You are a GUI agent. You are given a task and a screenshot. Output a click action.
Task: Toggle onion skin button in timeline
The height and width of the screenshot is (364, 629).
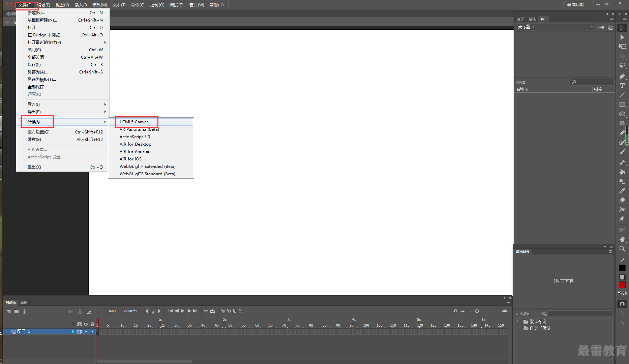point(222,311)
